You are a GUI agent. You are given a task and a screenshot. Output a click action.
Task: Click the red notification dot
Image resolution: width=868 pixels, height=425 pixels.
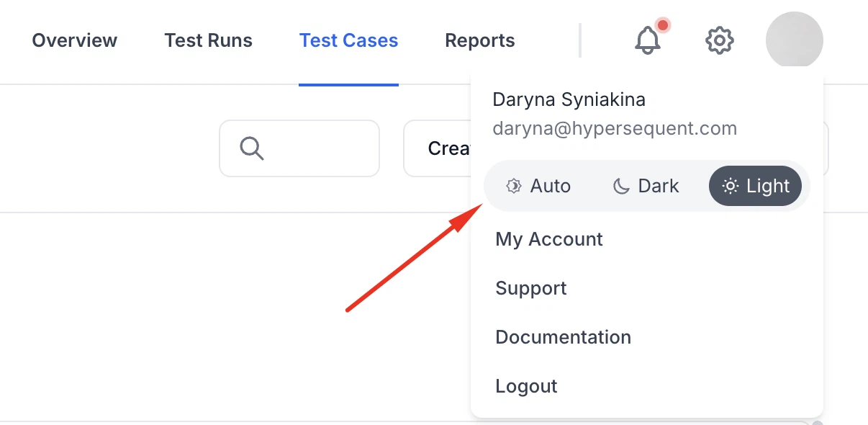pos(663,24)
